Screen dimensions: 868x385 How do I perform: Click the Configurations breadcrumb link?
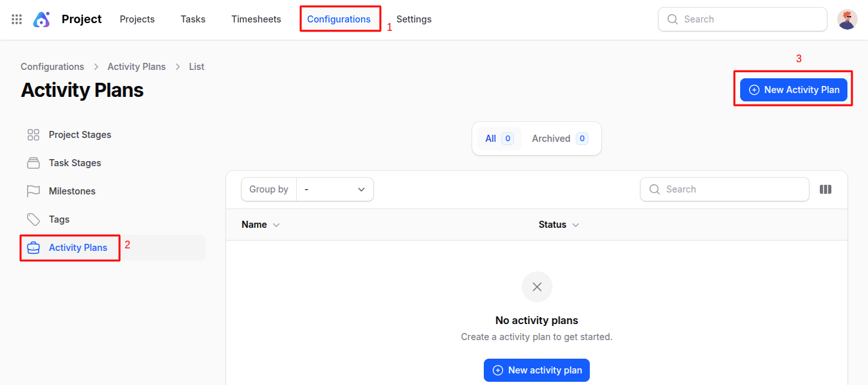[x=52, y=67]
